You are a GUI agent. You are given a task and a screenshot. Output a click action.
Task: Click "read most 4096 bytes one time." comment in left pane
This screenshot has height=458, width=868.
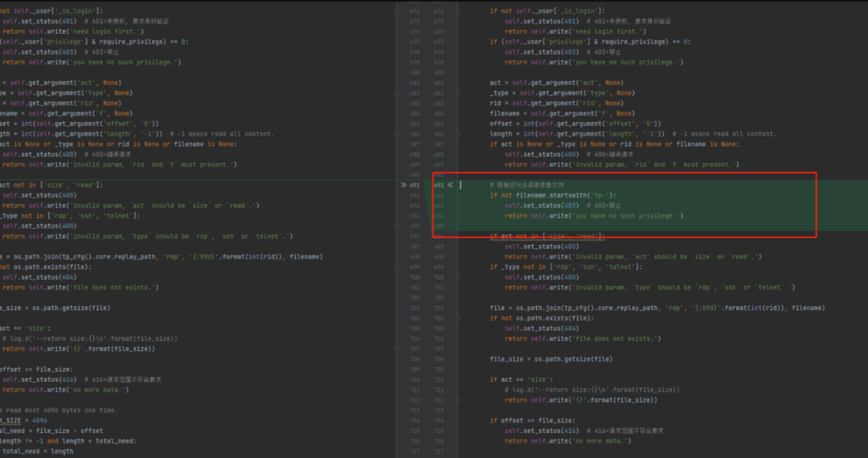click(x=59, y=411)
